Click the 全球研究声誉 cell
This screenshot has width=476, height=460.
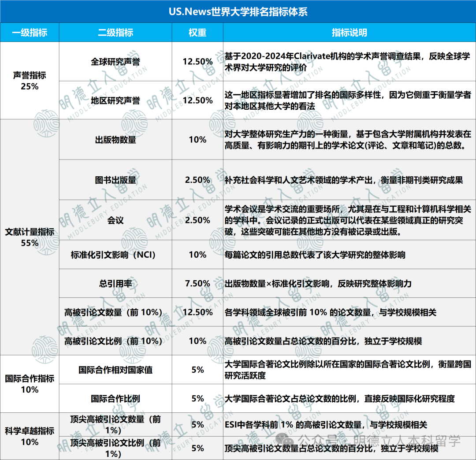115,62
